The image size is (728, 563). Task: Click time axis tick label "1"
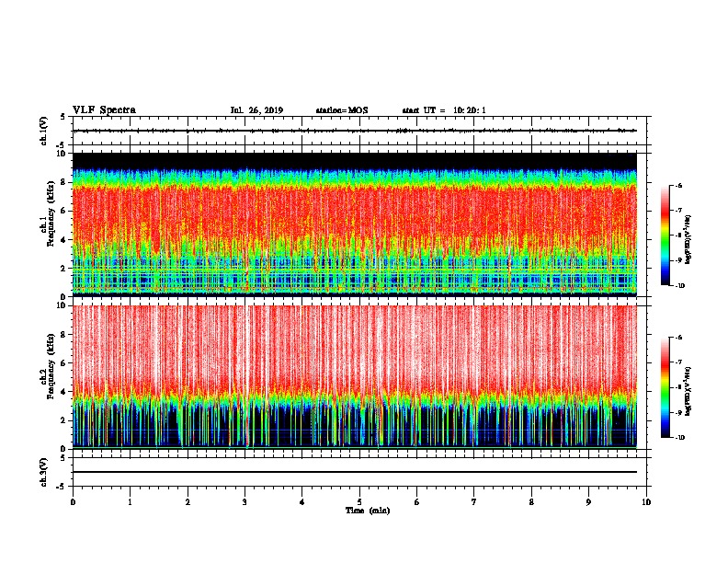130,502
